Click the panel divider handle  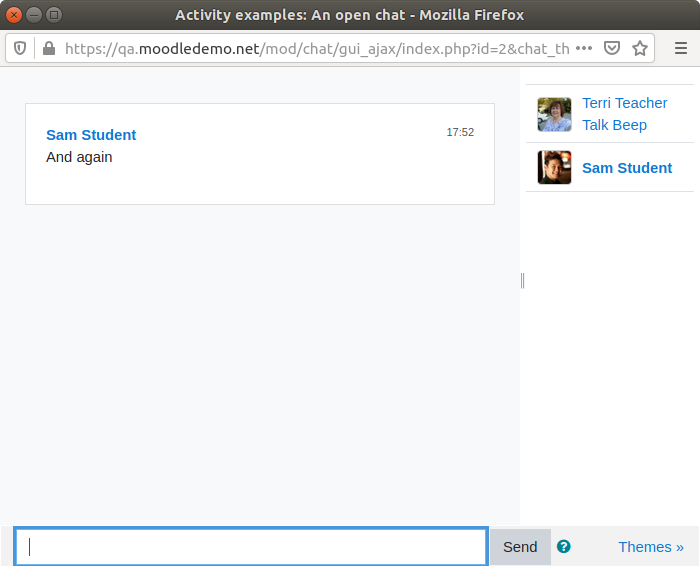(x=522, y=281)
